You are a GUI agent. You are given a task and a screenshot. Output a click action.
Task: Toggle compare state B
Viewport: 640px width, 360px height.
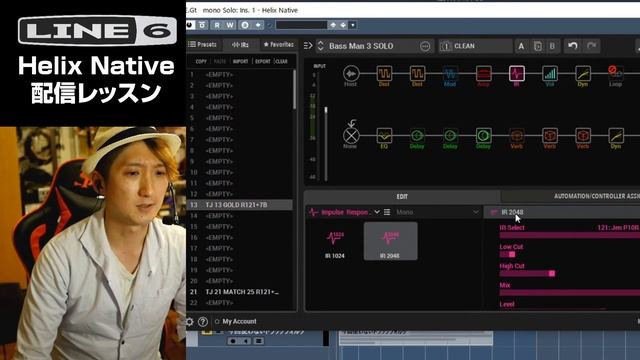click(552, 46)
